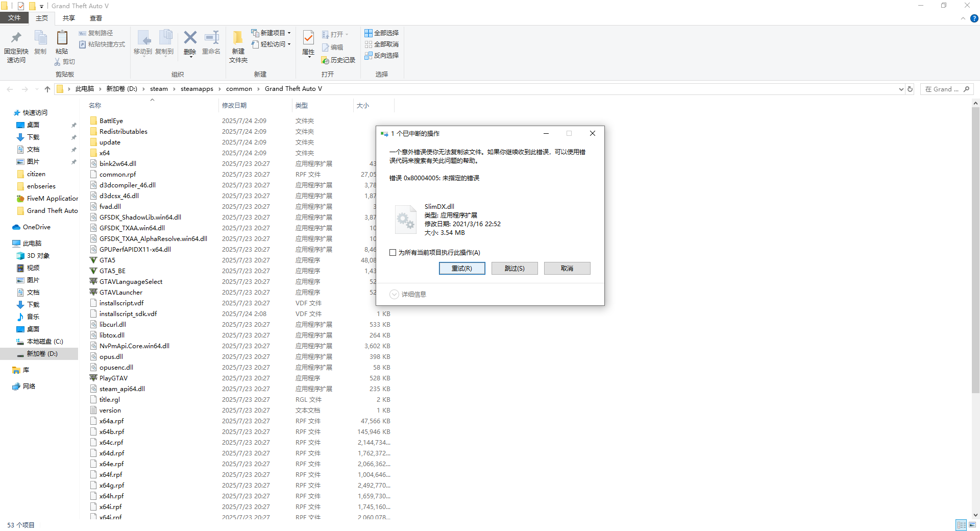Click the search box for Grand Theft Auto V
This screenshot has height=531, width=980.
[947, 89]
